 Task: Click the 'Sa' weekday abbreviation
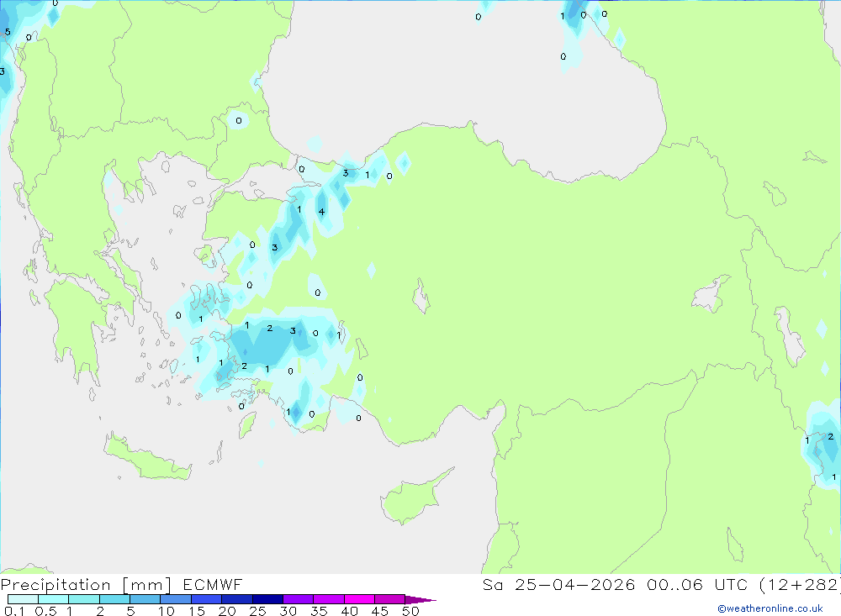point(492,584)
